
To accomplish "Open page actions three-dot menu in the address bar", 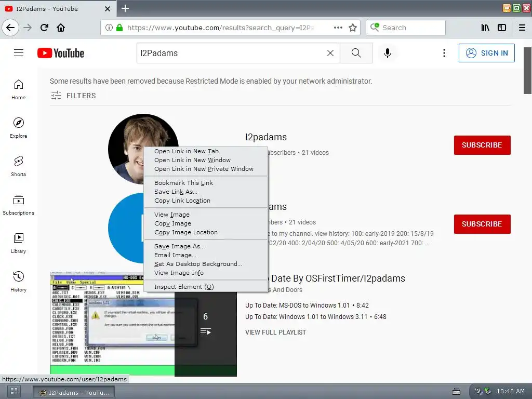I will click(338, 28).
